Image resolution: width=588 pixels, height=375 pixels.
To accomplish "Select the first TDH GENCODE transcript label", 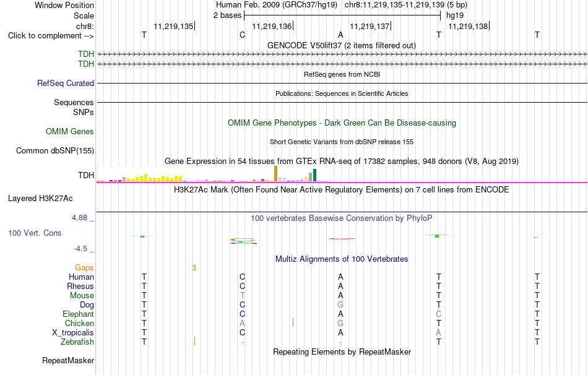I will 86,54.
